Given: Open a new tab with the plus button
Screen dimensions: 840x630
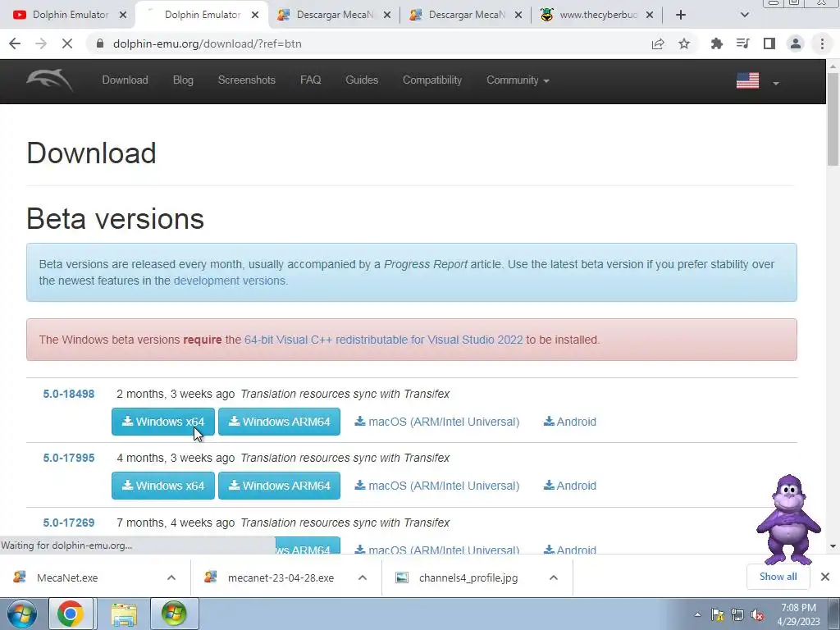Looking at the screenshot, I should tap(680, 15).
